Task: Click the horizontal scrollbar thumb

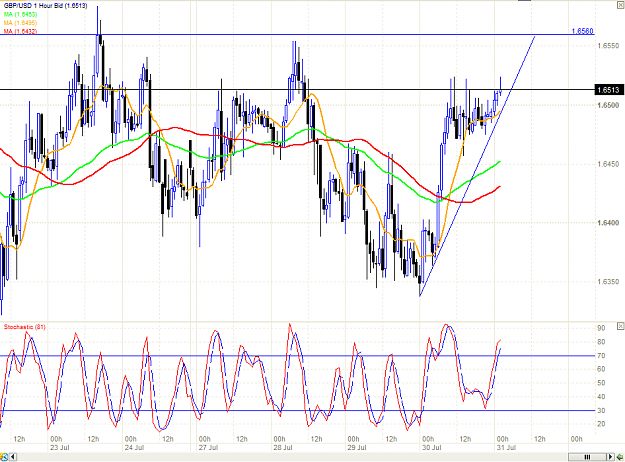Action: 587,457
